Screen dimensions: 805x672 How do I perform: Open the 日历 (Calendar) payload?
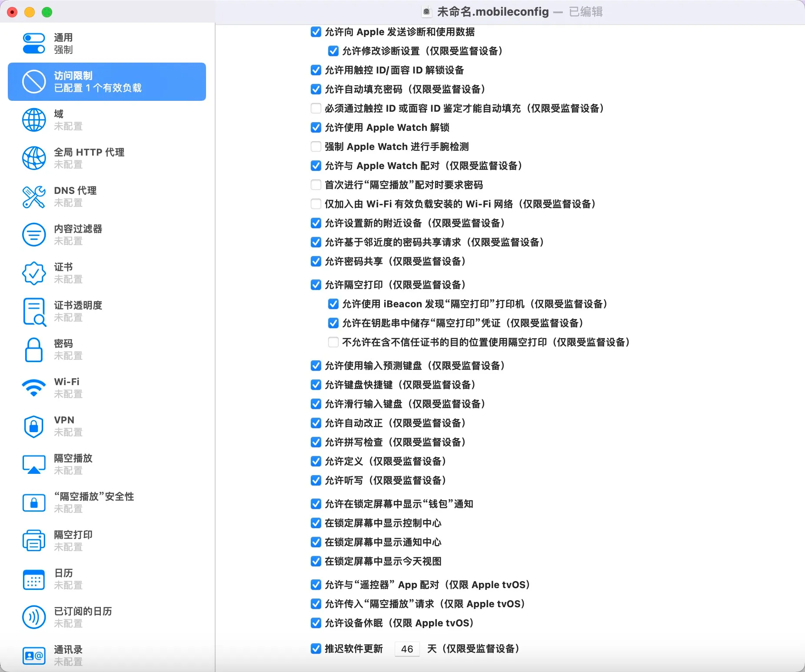(x=34, y=579)
